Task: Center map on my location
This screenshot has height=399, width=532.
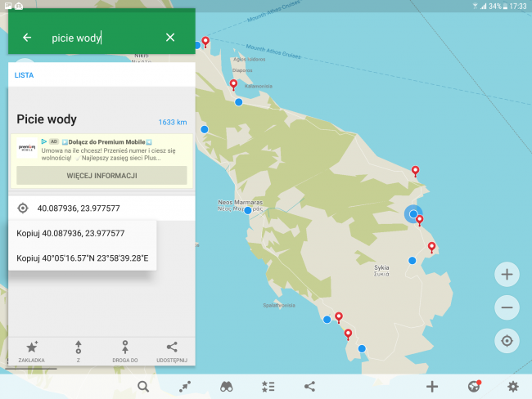Action: (x=507, y=340)
